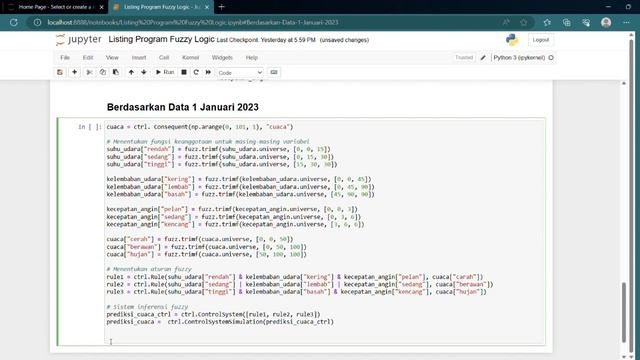Click comment Sistem inferensi fuzzy
640x360 pixels.
[x=147, y=307]
